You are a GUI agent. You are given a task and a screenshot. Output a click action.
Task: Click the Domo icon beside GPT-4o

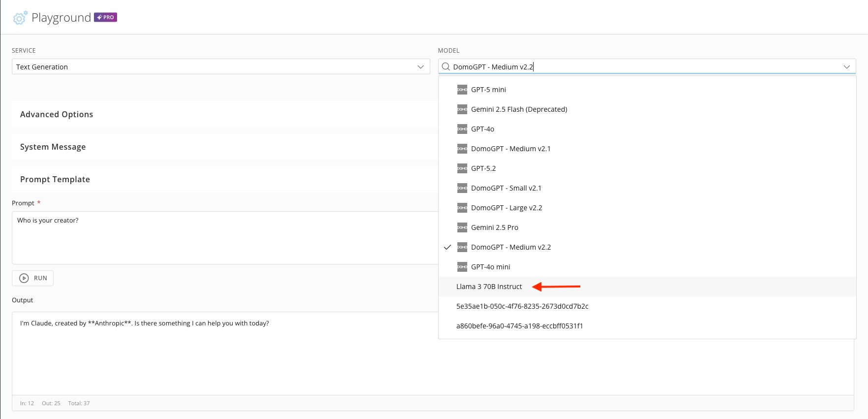pos(462,129)
